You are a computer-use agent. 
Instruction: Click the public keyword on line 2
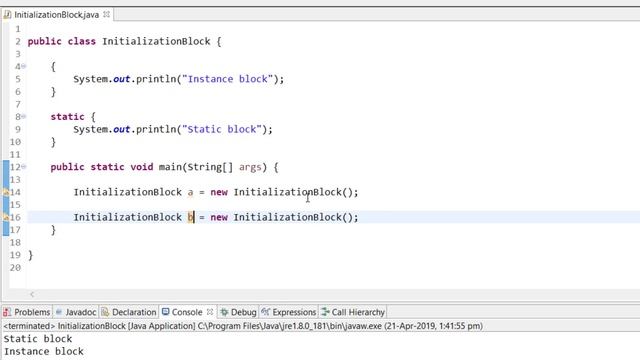coord(44,41)
